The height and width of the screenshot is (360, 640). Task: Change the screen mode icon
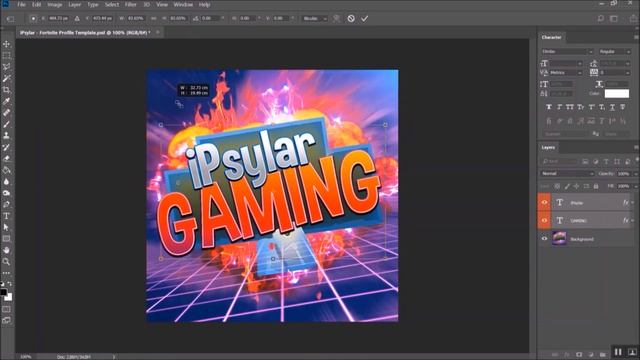6,320
